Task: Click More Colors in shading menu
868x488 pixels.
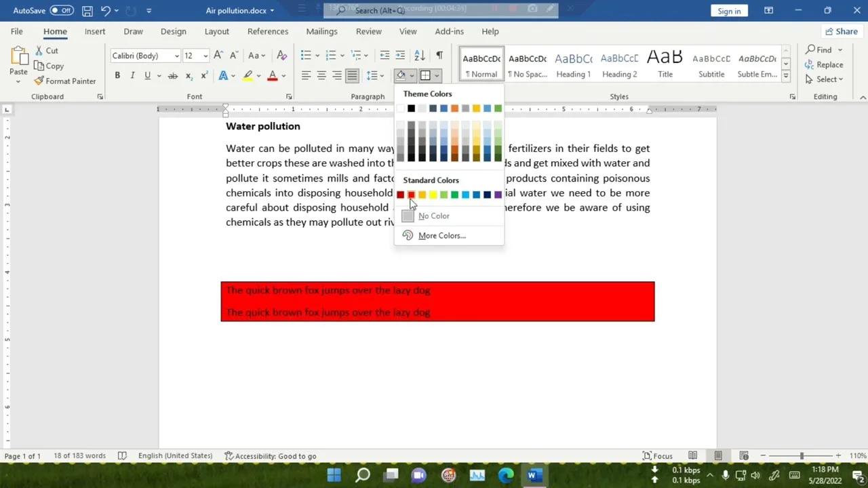Action: pyautogui.click(x=441, y=235)
